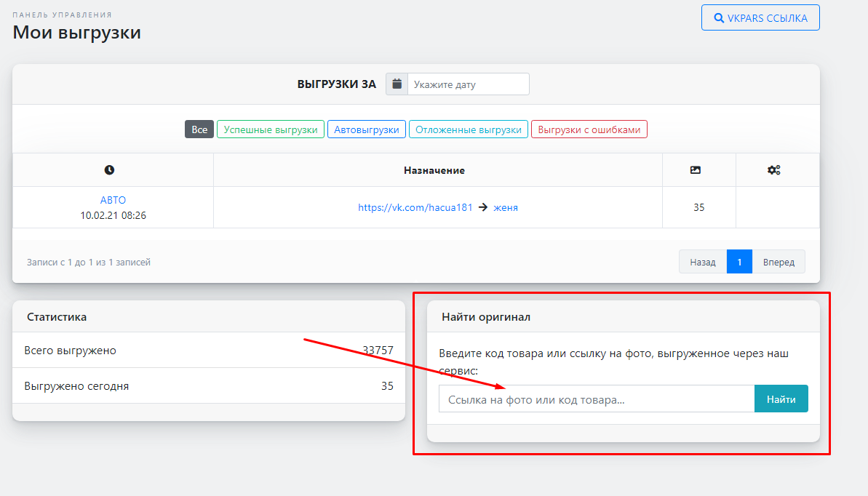868x496 pixels.
Task: Show 'Выгрузки с ошибками'
Action: (x=589, y=129)
